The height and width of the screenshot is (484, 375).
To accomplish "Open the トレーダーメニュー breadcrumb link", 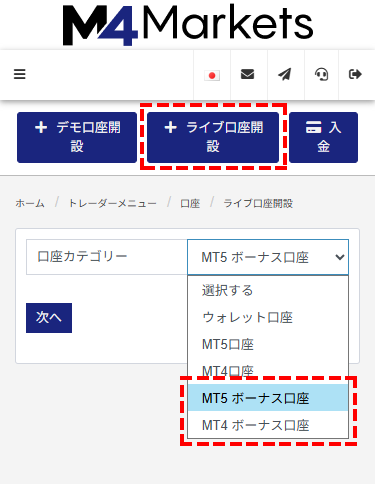I will point(112,203).
